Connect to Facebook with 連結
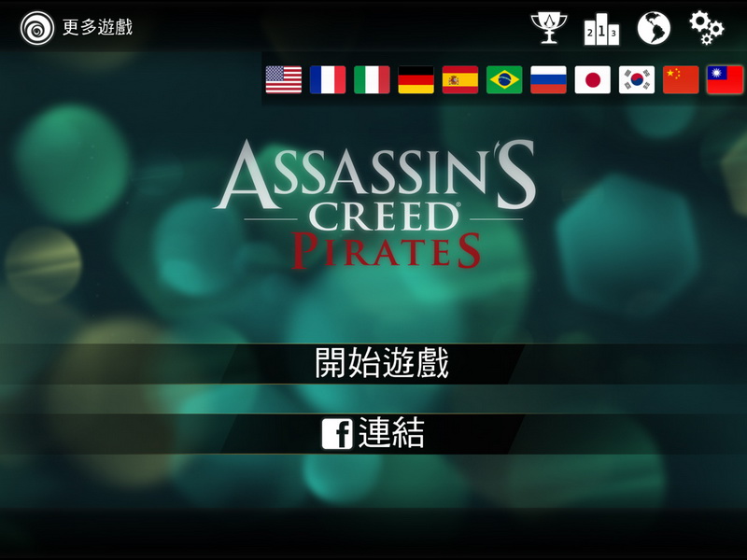 (x=373, y=433)
